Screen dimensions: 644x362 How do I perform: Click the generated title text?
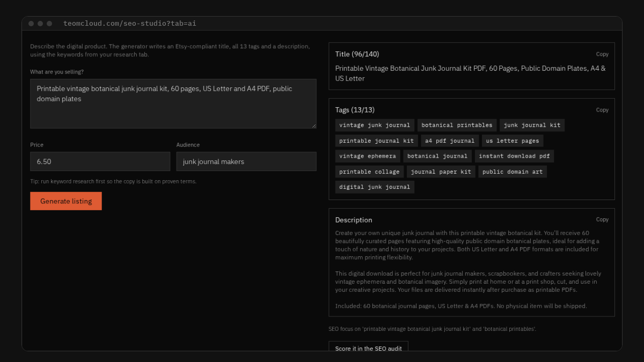[471, 73]
